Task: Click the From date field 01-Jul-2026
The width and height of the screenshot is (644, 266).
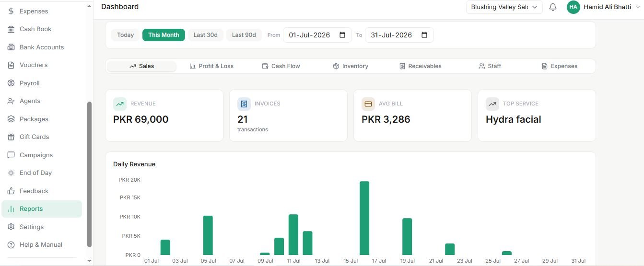Action: 317,35
